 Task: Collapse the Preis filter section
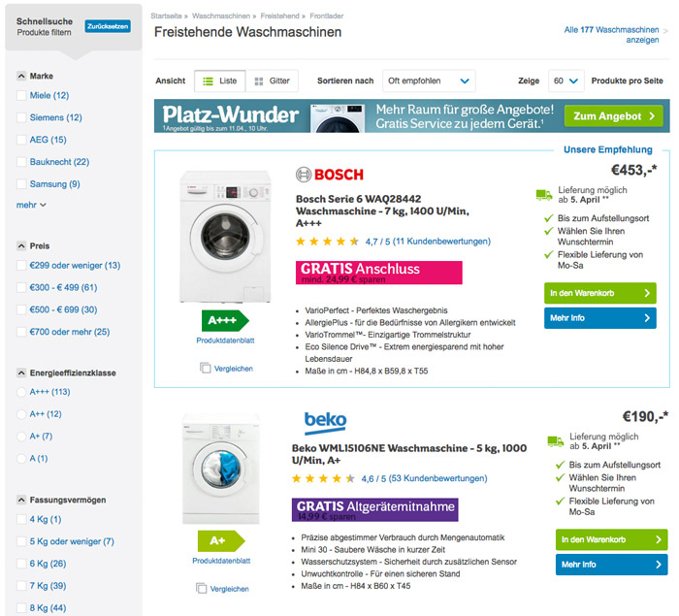pyautogui.click(x=21, y=245)
